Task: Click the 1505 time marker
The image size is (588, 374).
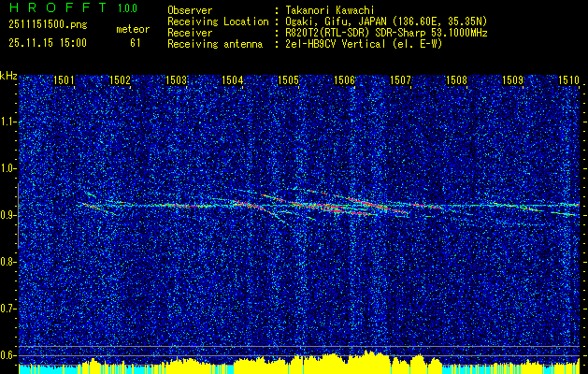Action: (288, 79)
